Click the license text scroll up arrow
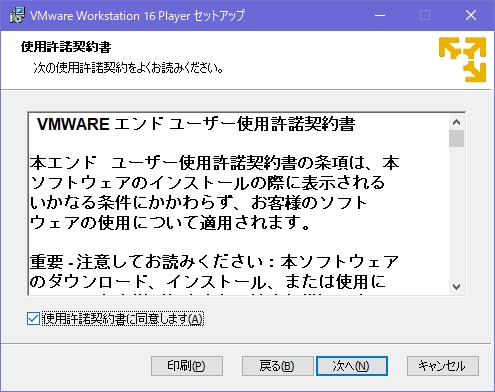This screenshot has height=392, width=495. click(x=456, y=122)
